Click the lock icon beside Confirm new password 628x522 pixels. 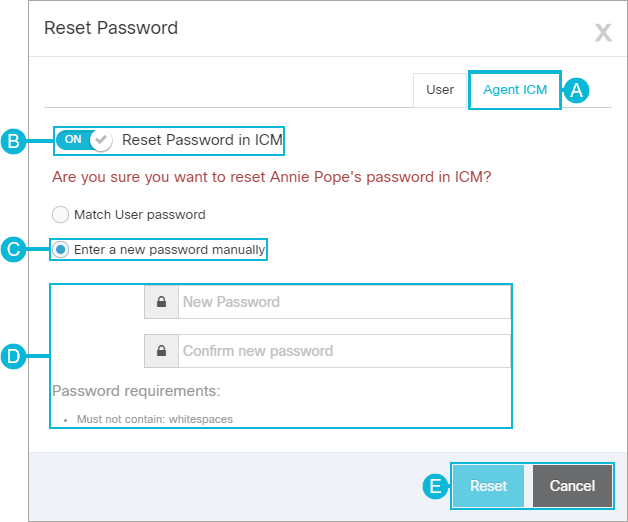(x=161, y=351)
